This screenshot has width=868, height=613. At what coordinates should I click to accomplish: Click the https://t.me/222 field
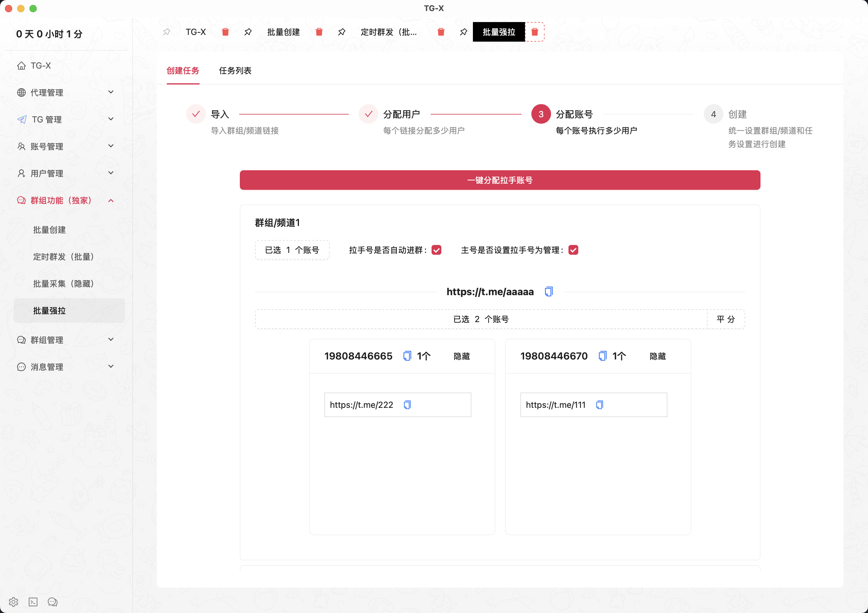398,405
